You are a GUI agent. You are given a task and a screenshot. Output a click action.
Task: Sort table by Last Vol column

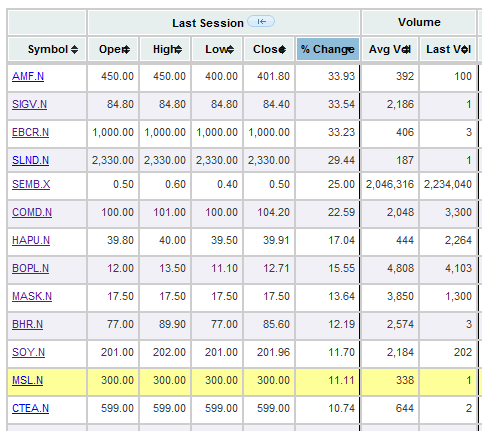[448, 49]
